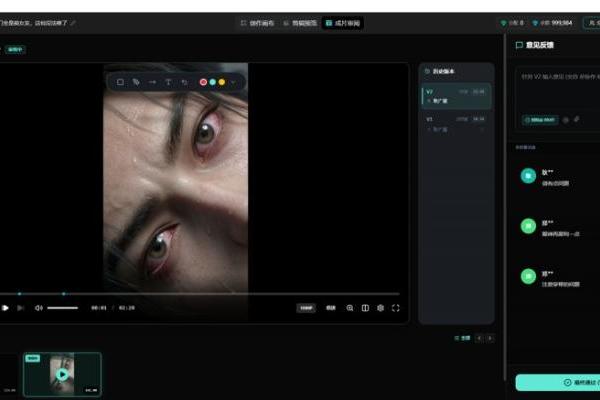Open the 1080P resolution selector
Image resolution: width=600 pixels, height=400 pixels.
(306, 308)
